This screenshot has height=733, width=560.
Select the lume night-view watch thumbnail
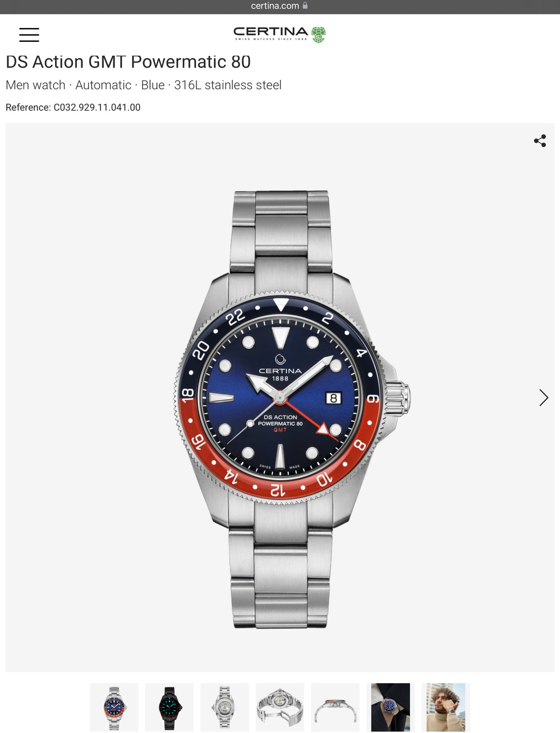169,707
